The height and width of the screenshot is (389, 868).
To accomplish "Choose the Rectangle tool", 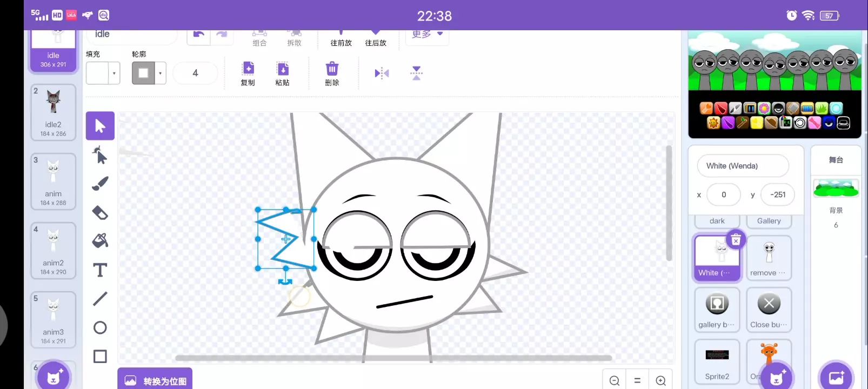I will [x=100, y=356].
